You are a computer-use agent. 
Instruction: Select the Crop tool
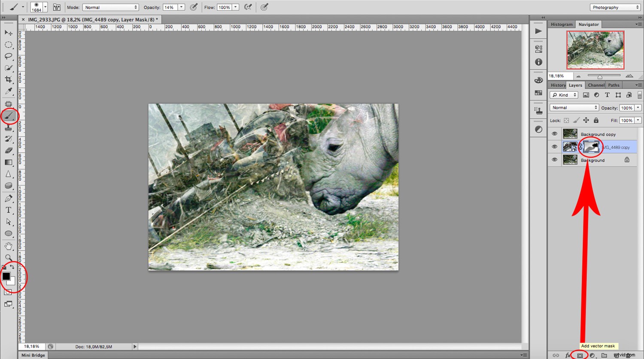click(8, 79)
